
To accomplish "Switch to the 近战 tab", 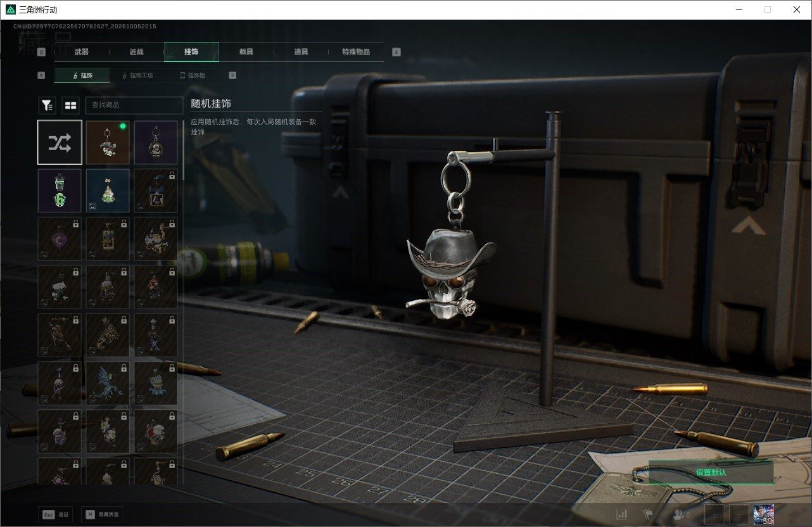I will [136, 52].
